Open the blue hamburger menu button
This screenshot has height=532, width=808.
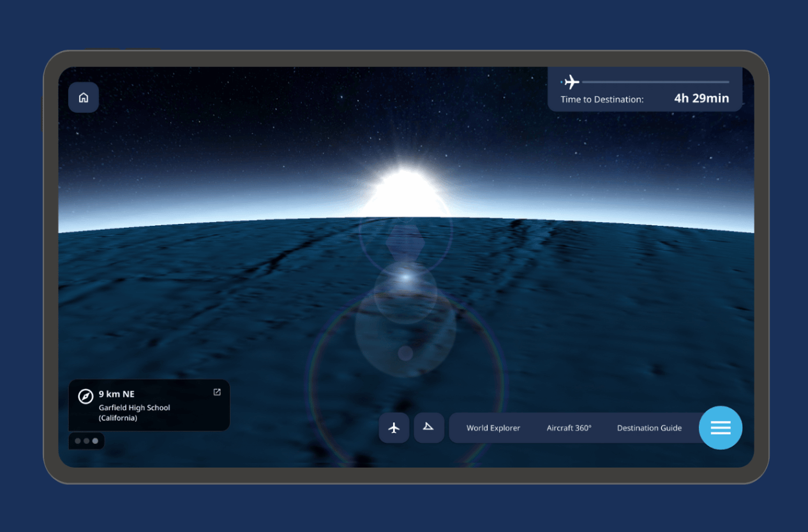721,428
